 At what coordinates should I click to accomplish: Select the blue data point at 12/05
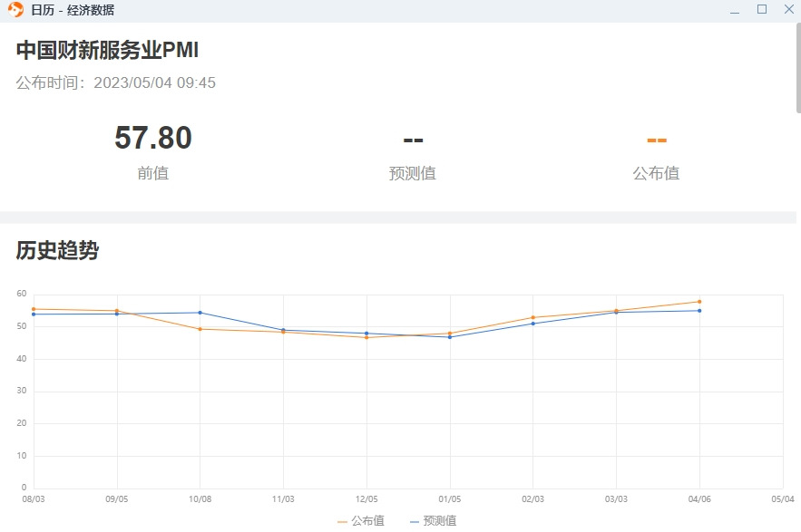pyautogui.click(x=366, y=334)
